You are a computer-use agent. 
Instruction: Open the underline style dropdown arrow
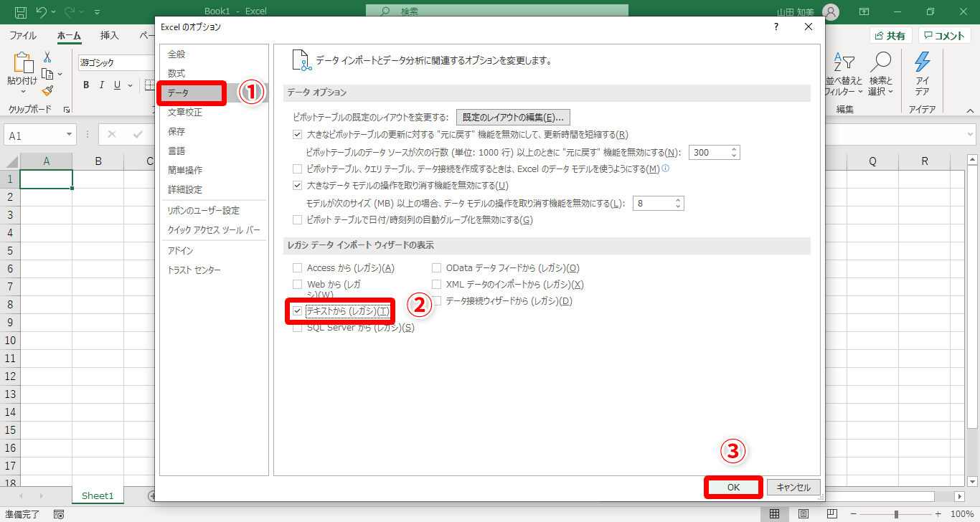click(x=130, y=85)
